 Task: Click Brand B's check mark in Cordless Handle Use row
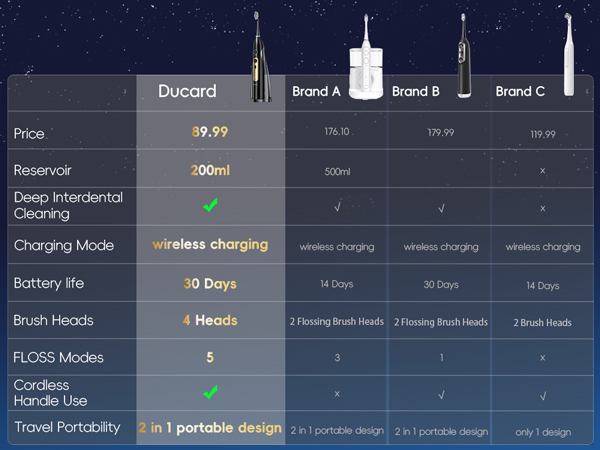[x=441, y=395]
